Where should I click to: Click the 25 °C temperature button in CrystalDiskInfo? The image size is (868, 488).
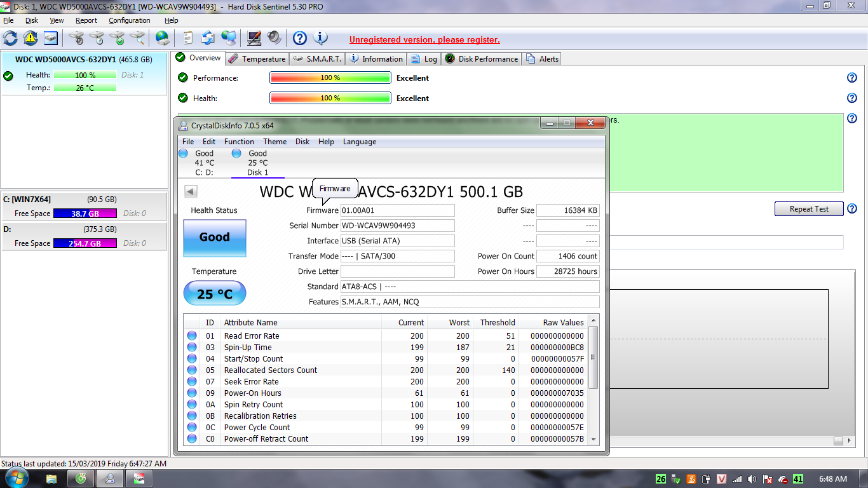pyautogui.click(x=214, y=294)
